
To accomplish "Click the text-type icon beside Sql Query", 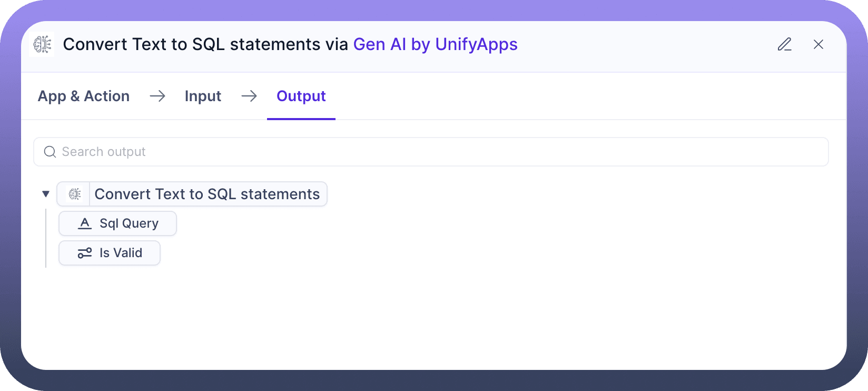I will click(84, 223).
